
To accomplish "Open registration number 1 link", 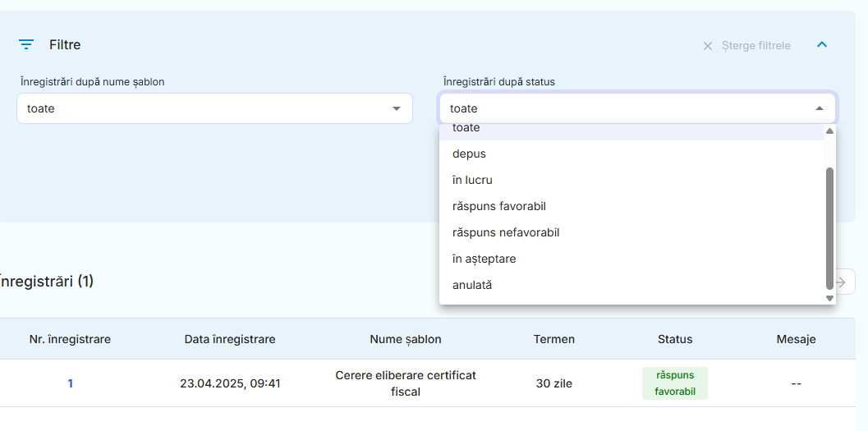I will (x=70, y=383).
